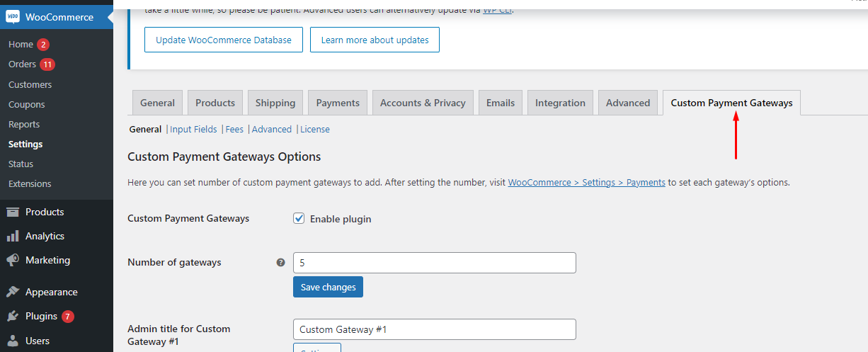Click the Appearance paintbrush icon
The width and height of the screenshot is (868, 352).
click(13, 292)
